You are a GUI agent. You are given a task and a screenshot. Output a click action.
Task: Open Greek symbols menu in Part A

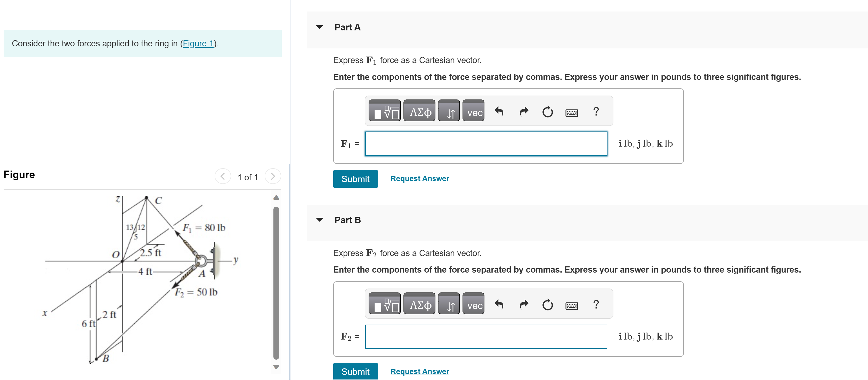(419, 111)
